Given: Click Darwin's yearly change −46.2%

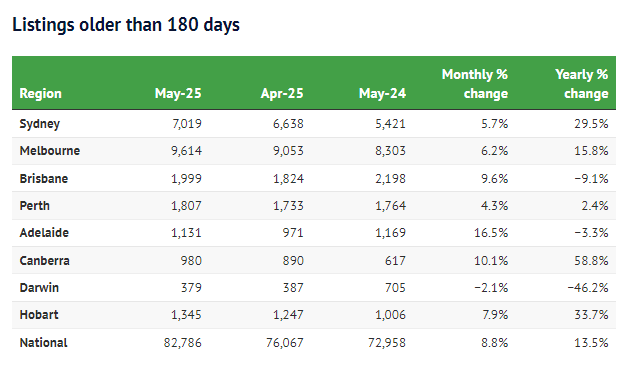Looking at the screenshot, I should [x=588, y=288].
